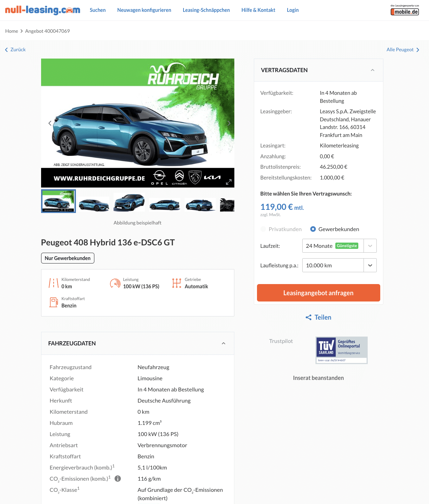Click the CO2-Emissionen info icon
The width and height of the screenshot is (429, 504).
[118, 479]
